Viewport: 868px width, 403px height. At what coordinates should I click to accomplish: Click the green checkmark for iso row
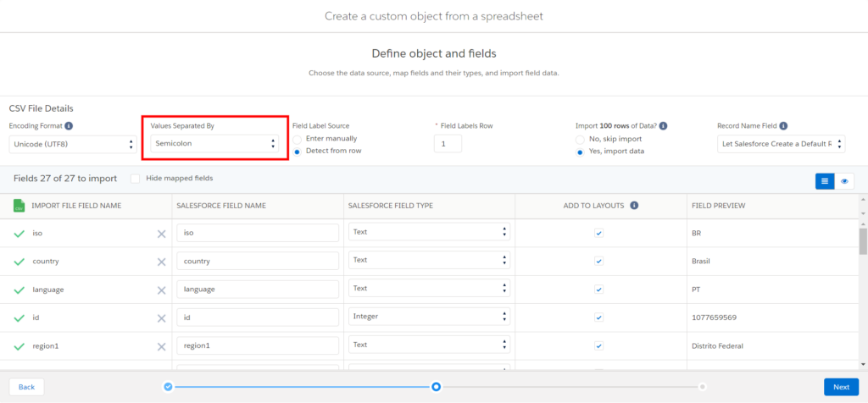point(19,234)
